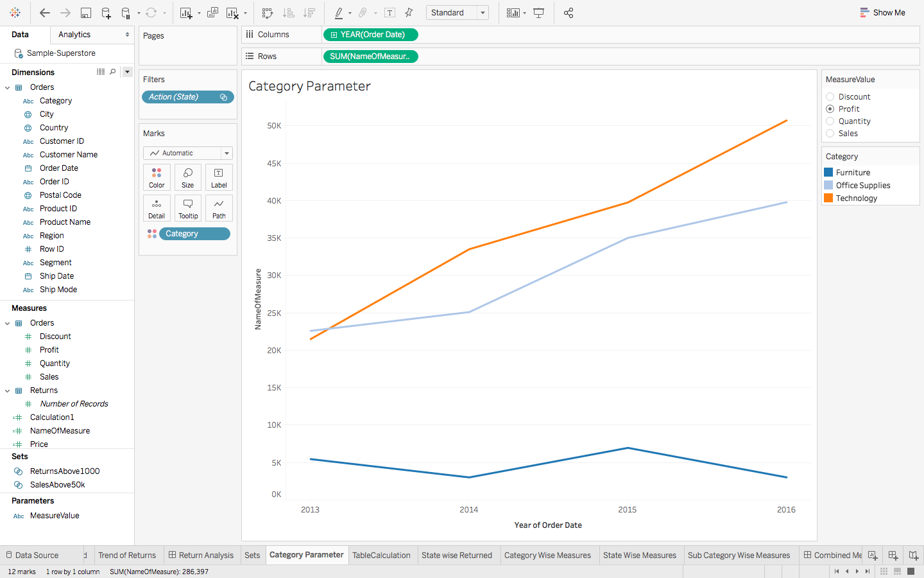
Task: Select the Discount radio option
Action: tap(830, 97)
